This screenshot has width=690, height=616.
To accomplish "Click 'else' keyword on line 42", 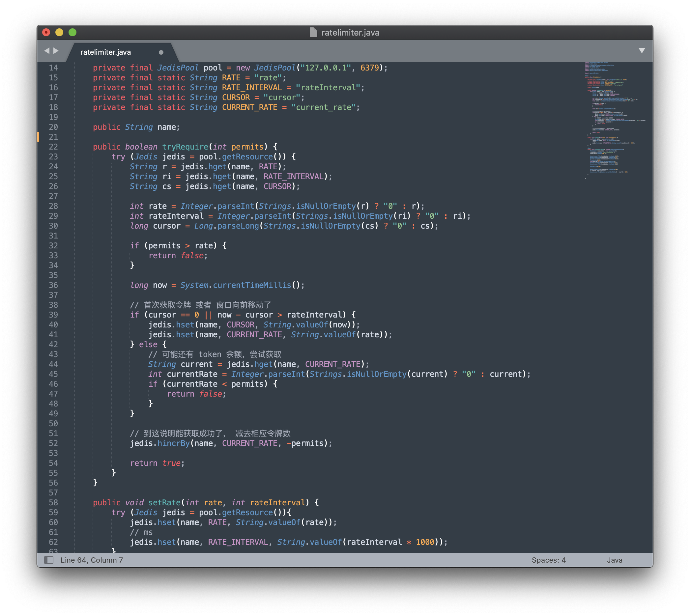I will click(148, 345).
